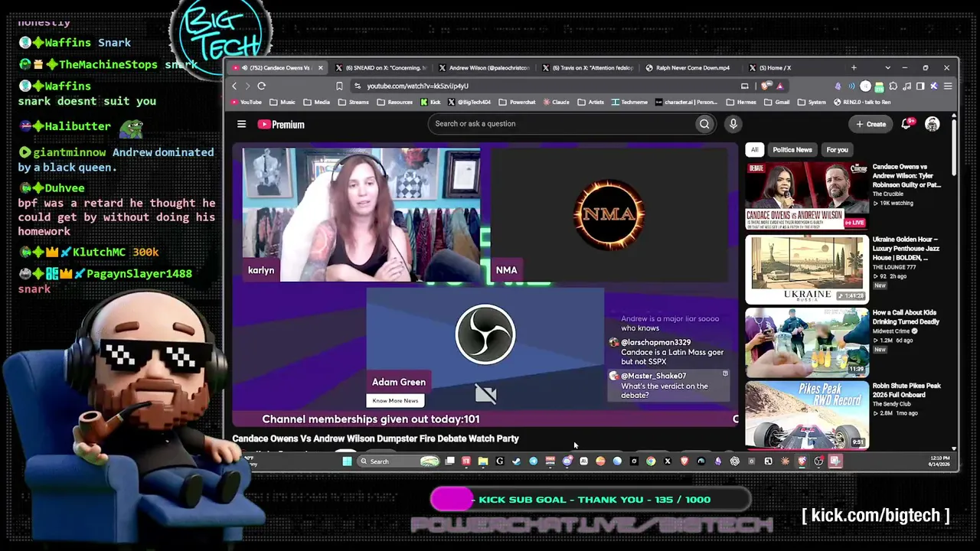Viewport: 980px width, 551px height.
Task: Open the character.ai bookmark
Action: pyautogui.click(x=687, y=102)
